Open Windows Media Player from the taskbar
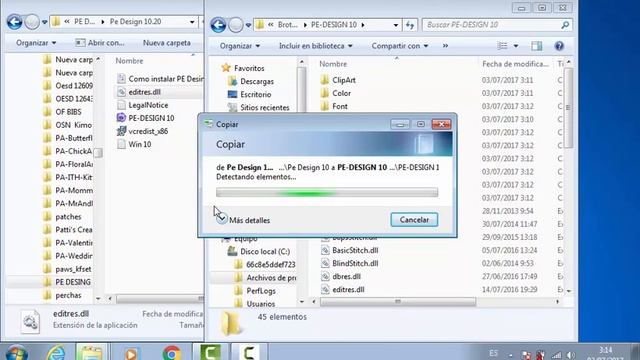 pyautogui.click(x=131, y=353)
